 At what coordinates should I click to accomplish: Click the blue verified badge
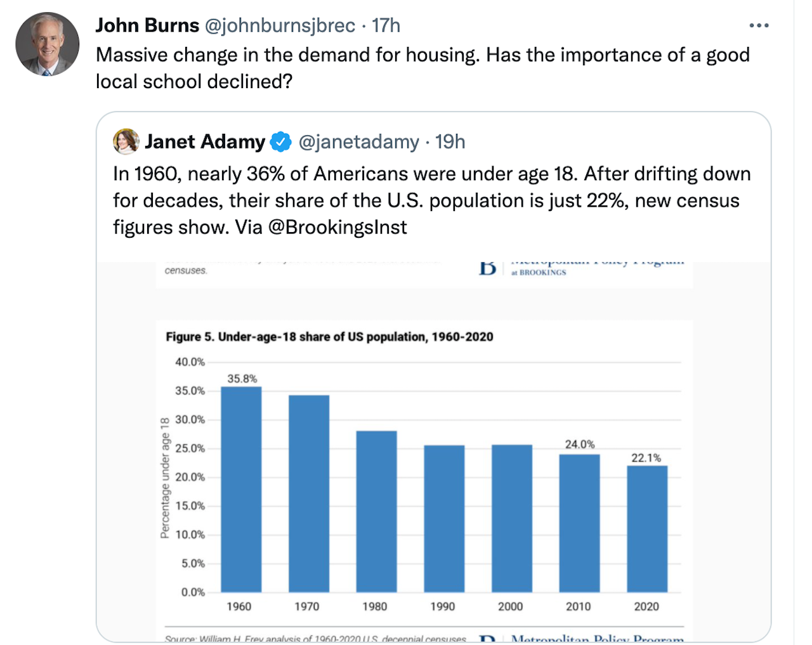point(281,141)
